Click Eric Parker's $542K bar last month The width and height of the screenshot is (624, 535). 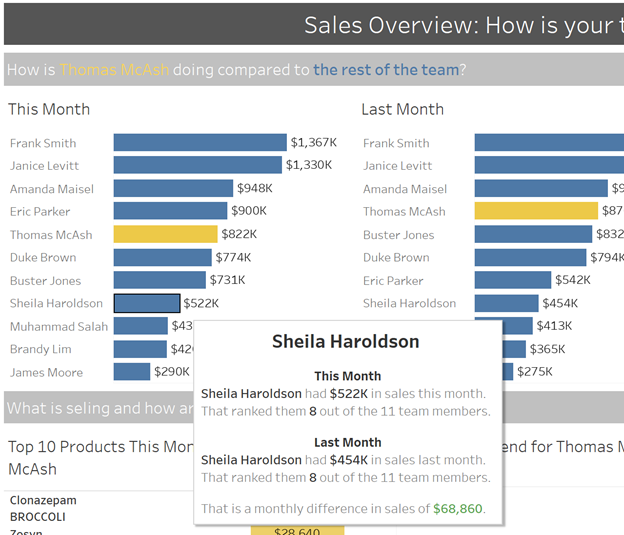tap(513, 280)
